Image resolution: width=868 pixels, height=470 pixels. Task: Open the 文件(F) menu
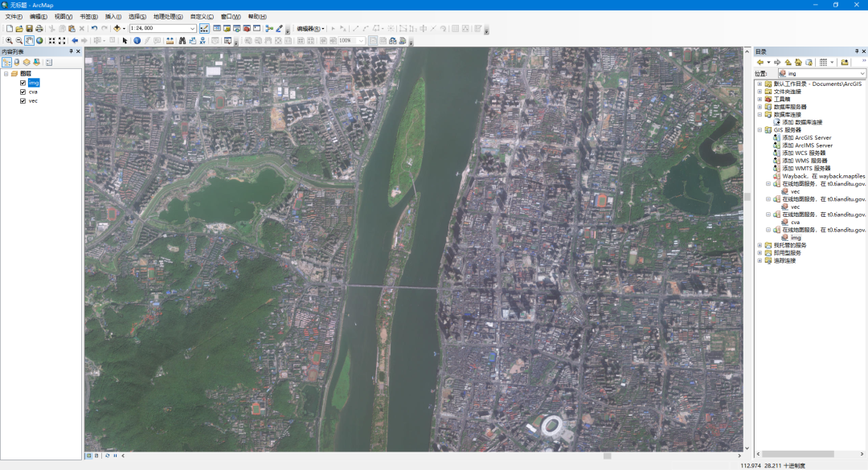pyautogui.click(x=14, y=17)
